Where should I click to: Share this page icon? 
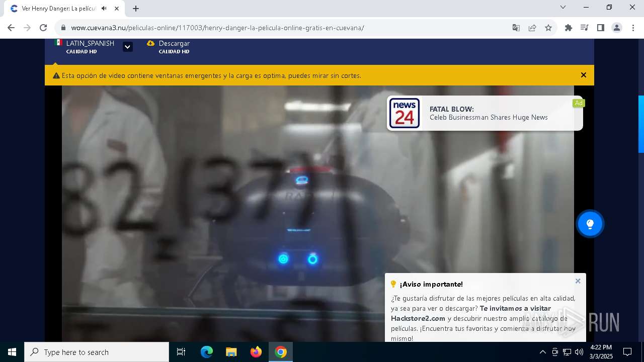coord(532,28)
